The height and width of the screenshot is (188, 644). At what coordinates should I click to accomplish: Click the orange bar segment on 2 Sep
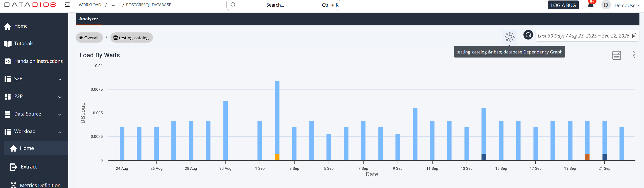pyautogui.click(x=277, y=157)
